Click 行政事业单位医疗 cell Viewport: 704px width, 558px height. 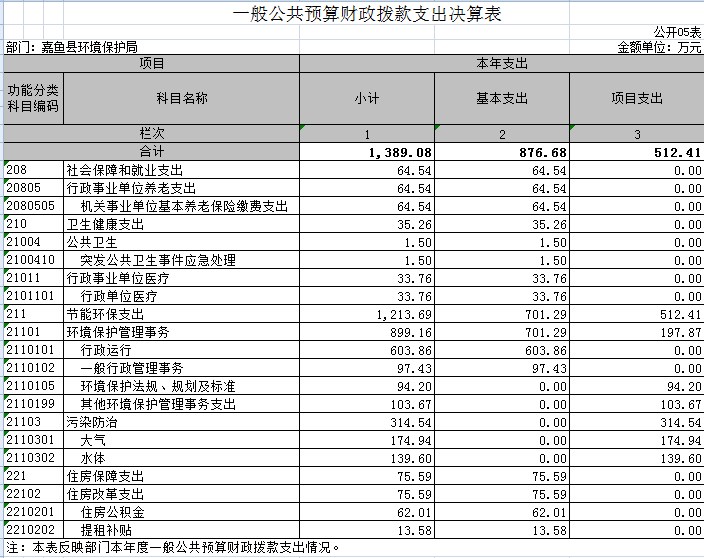[182, 278]
